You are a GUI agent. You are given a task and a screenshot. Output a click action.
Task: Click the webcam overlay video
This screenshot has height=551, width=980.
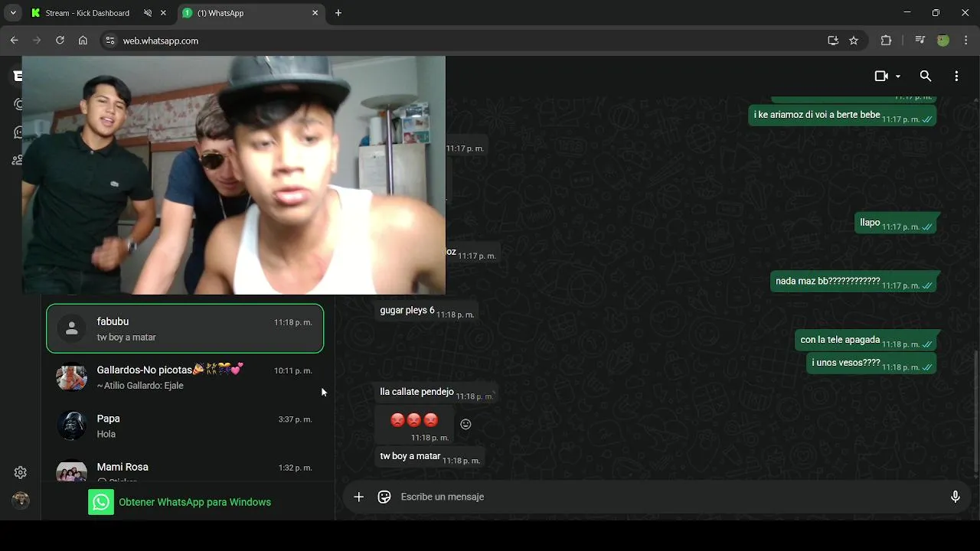(x=234, y=175)
